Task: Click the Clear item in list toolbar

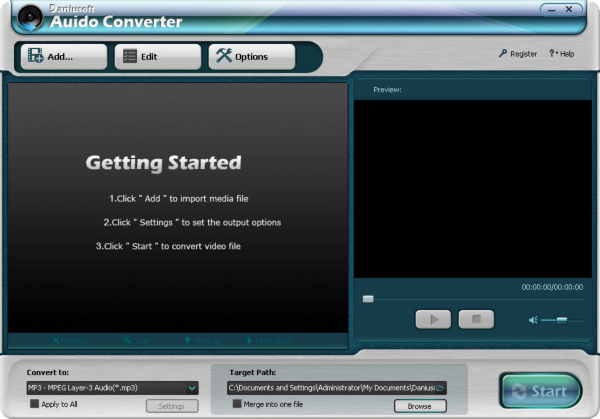Action: click(x=136, y=341)
